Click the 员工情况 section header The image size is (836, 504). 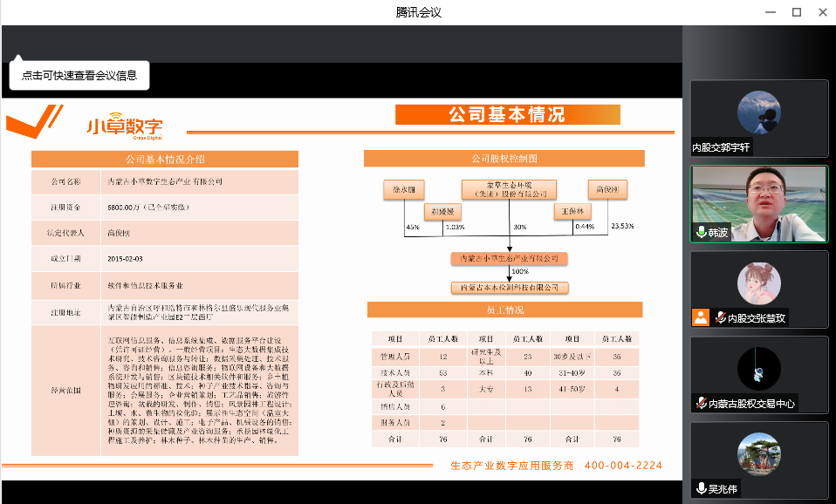(x=505, y=310)
